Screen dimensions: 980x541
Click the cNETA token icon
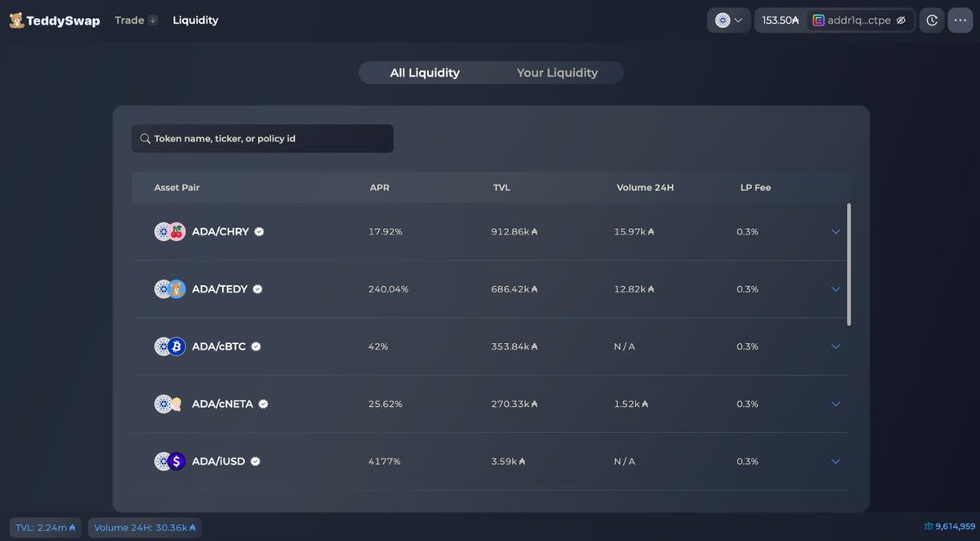[x=177, y=404]
